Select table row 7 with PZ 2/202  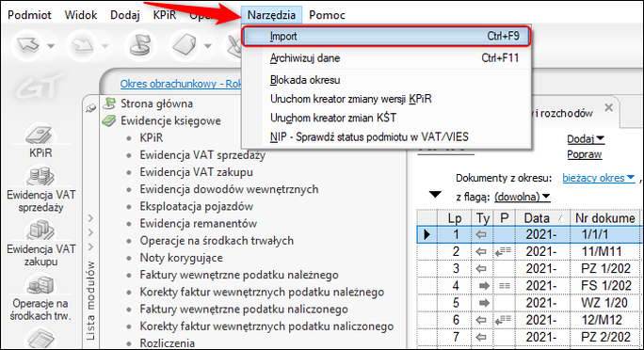coord(529,337)
